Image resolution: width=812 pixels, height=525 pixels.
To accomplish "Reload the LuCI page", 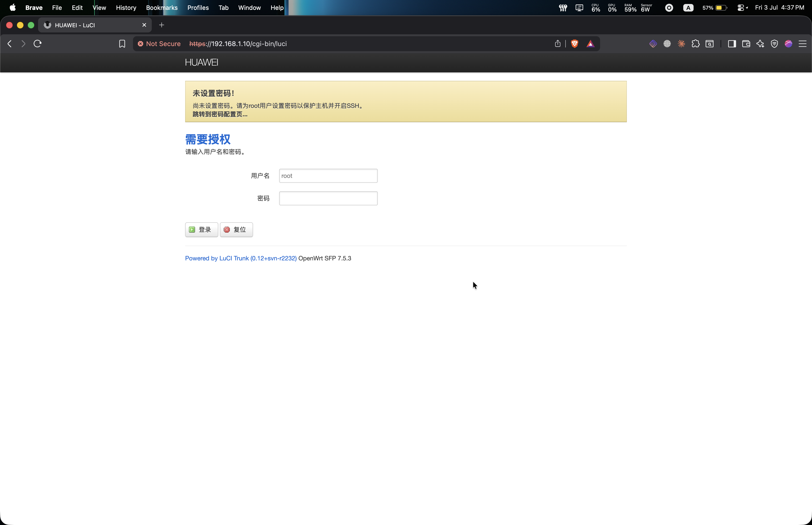I will [38, 44].
